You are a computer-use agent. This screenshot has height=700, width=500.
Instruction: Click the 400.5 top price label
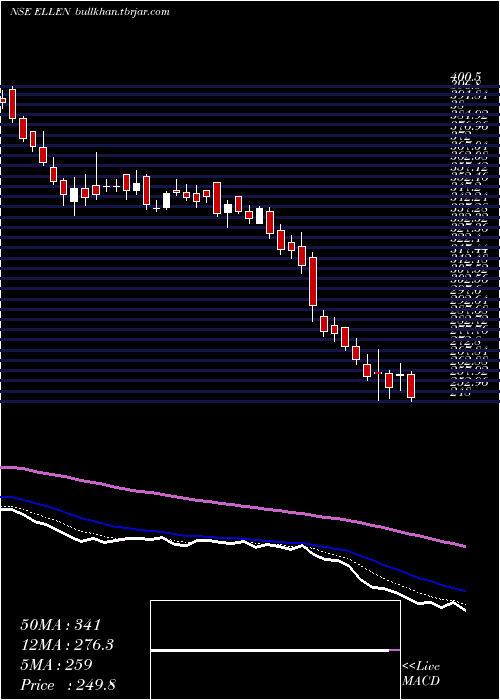point(465,79)
